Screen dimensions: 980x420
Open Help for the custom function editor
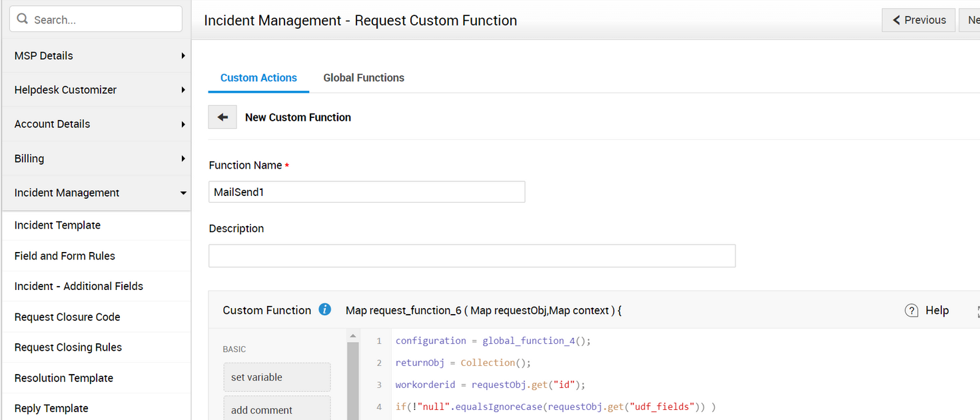pyautogui.click(x=927, y=310)
